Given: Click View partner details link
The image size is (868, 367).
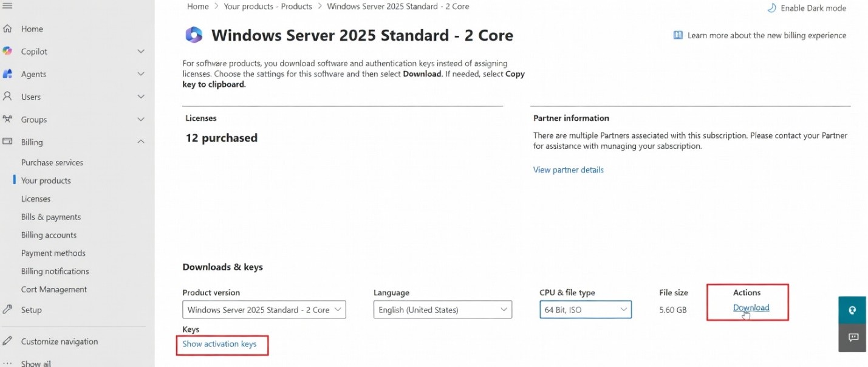Looking at the screenshot, I should coord(569,170).
